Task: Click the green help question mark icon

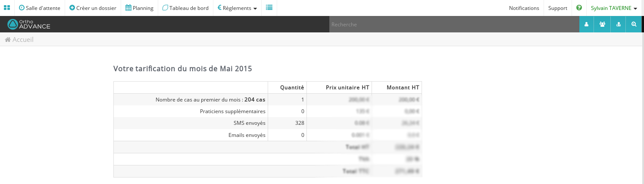Action: tap(579, 8)
